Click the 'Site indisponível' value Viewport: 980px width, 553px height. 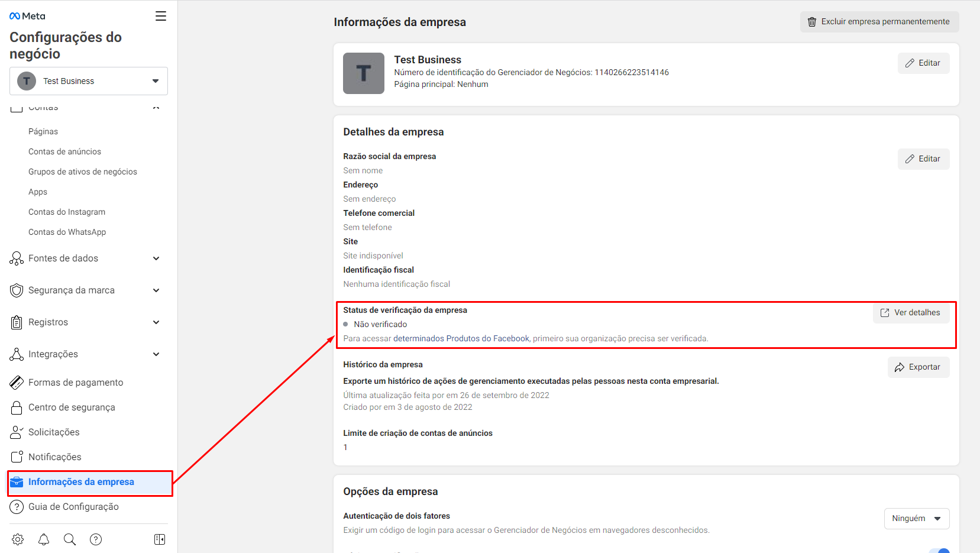(373, 256)
